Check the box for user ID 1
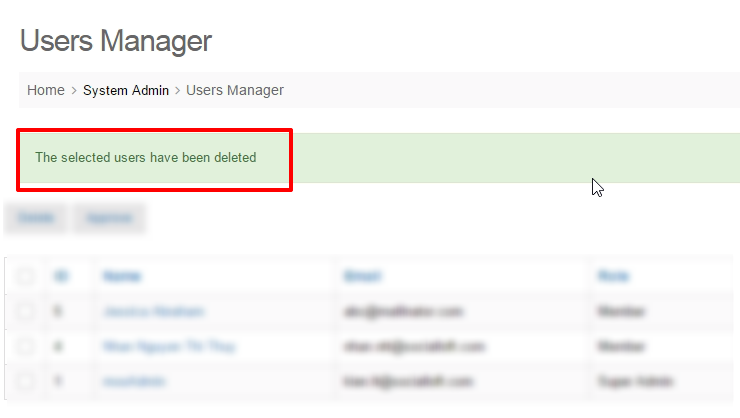Viewport: 740px width, 418px height. (26, 382)
